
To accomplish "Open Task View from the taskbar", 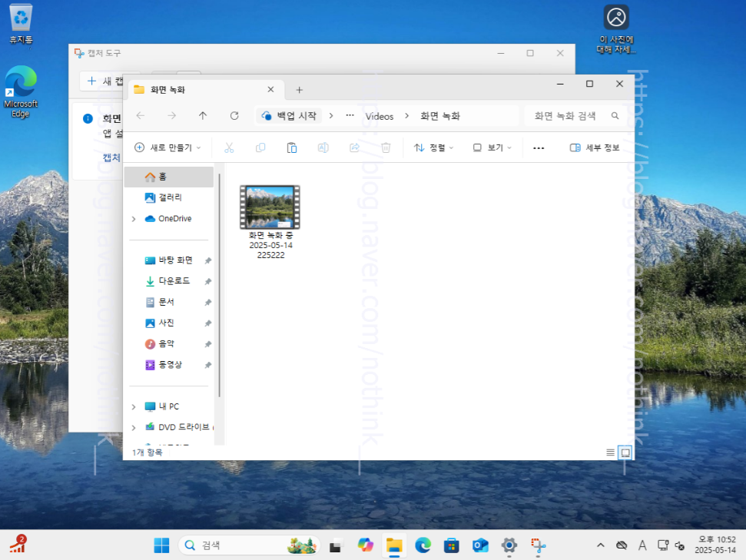I will [337, 545].
